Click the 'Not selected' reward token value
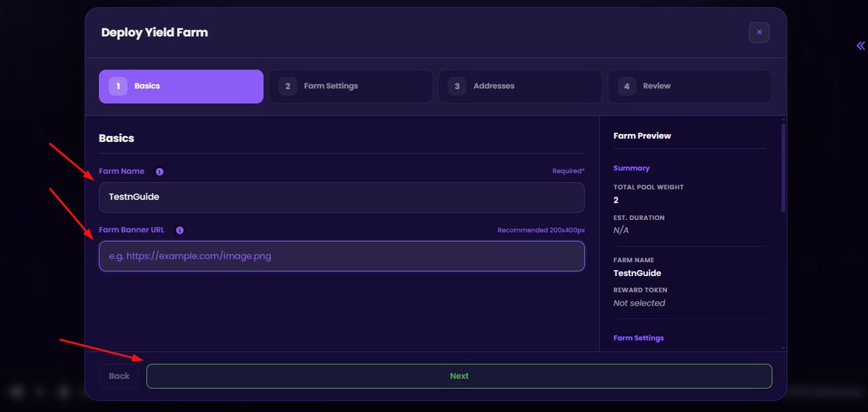The image size is (868, 412). click(639, 303)
